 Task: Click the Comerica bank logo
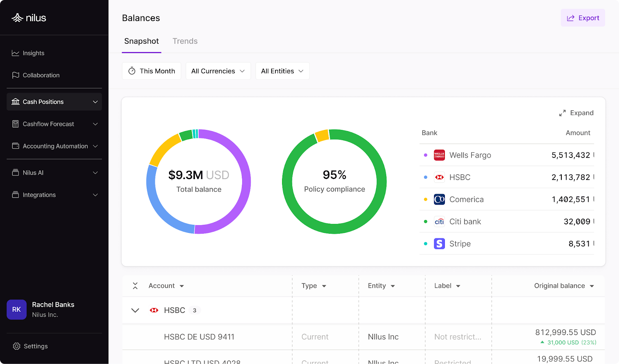pos(439,200)
